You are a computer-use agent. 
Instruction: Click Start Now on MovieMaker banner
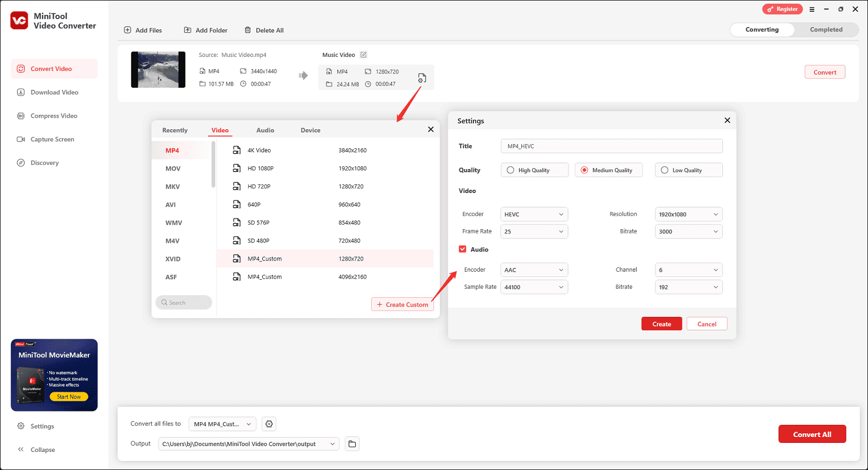click(69, 397)
